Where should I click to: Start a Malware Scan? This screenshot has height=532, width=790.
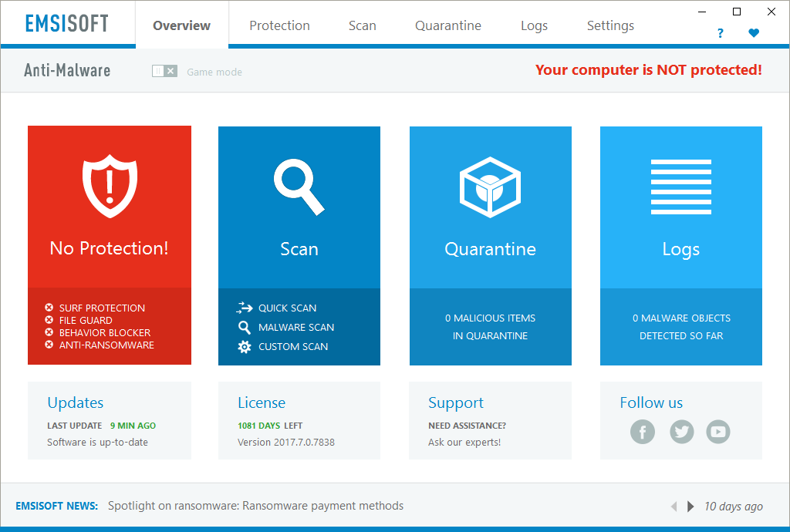[x=296, y=327]
